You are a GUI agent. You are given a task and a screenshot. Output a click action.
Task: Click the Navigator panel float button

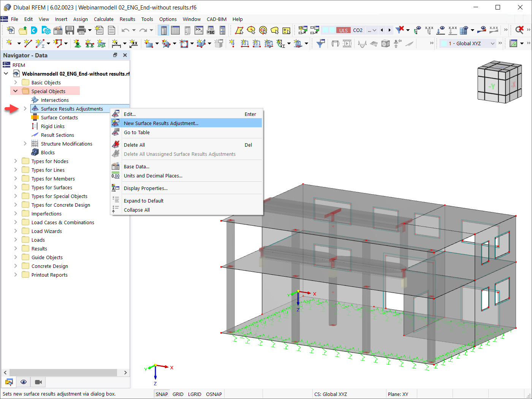tap(115, 55)
